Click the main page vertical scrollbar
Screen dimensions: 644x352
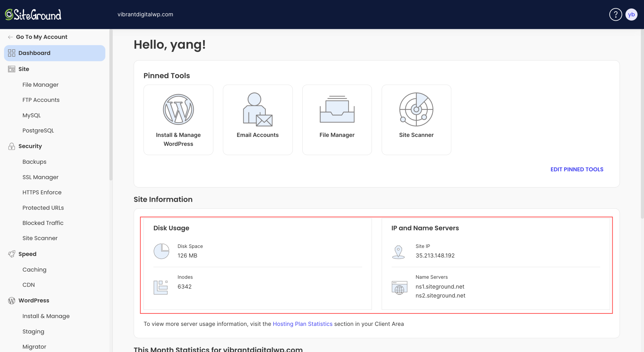tap(642, 124)
